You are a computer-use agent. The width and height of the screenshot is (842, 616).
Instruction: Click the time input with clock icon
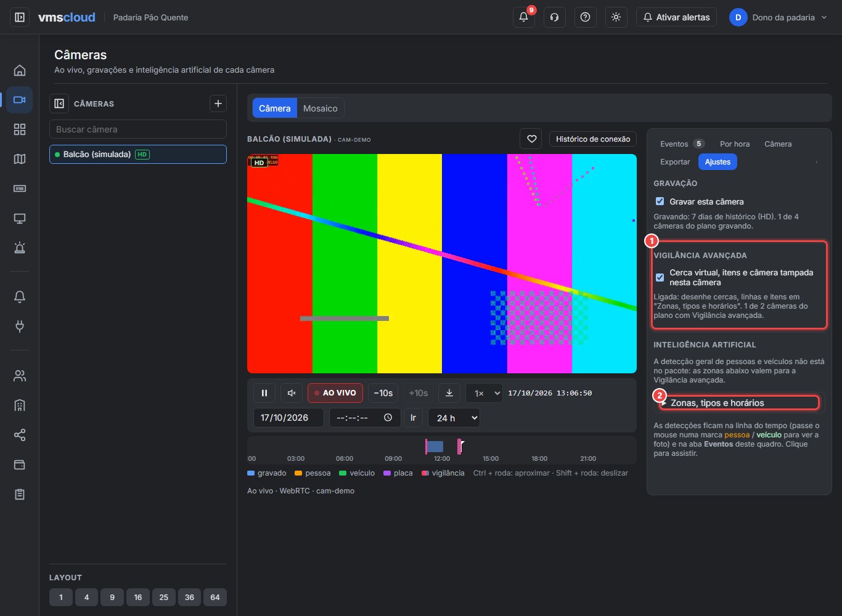[365, 418]
